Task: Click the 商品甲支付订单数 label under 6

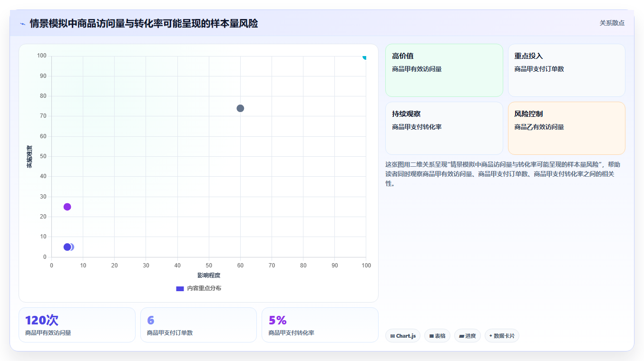Action: 170,333
